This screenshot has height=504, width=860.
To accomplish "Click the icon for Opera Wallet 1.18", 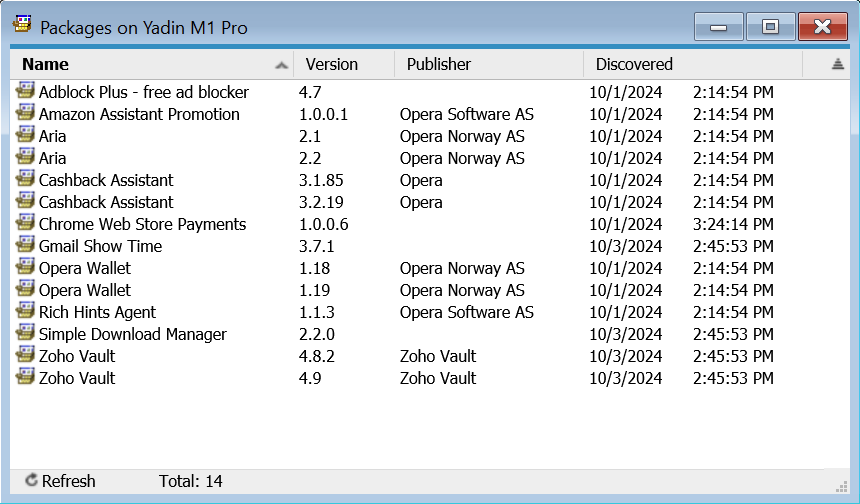I will coord(25,267).
